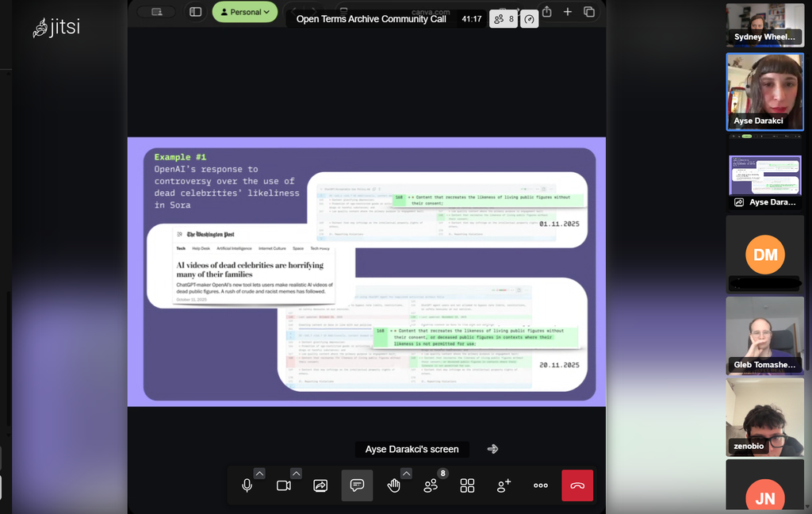Open reactions chevron beside raise hand
This screenshot has width=812, height=514.
(407, 473)
